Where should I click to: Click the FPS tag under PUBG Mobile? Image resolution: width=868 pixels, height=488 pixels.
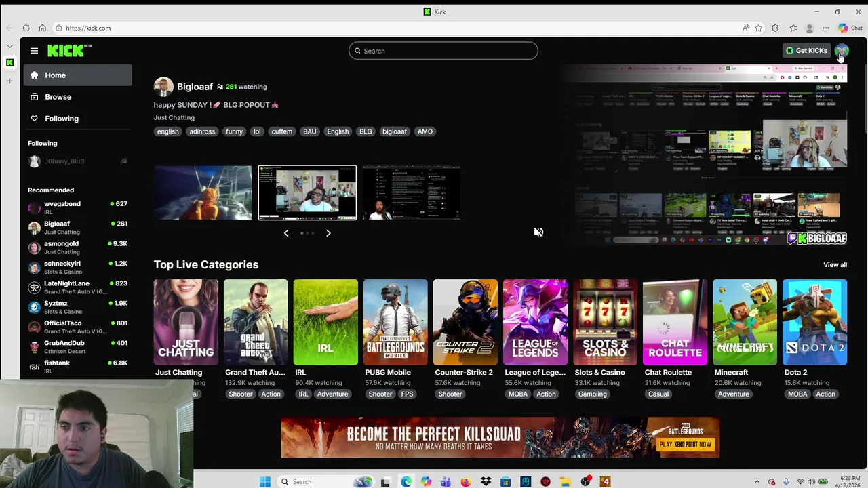(407, 394)
